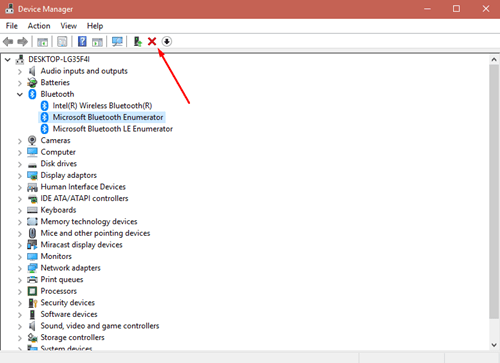Expand the Processors chevron
This screenshot has height=363, width=500.
pyautogui.click(x=20, y=292)
